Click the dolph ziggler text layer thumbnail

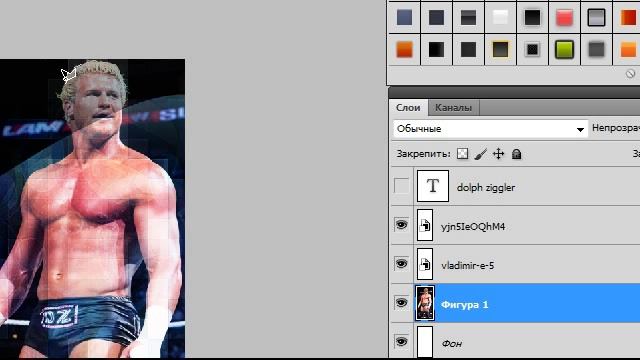point(433,186)
